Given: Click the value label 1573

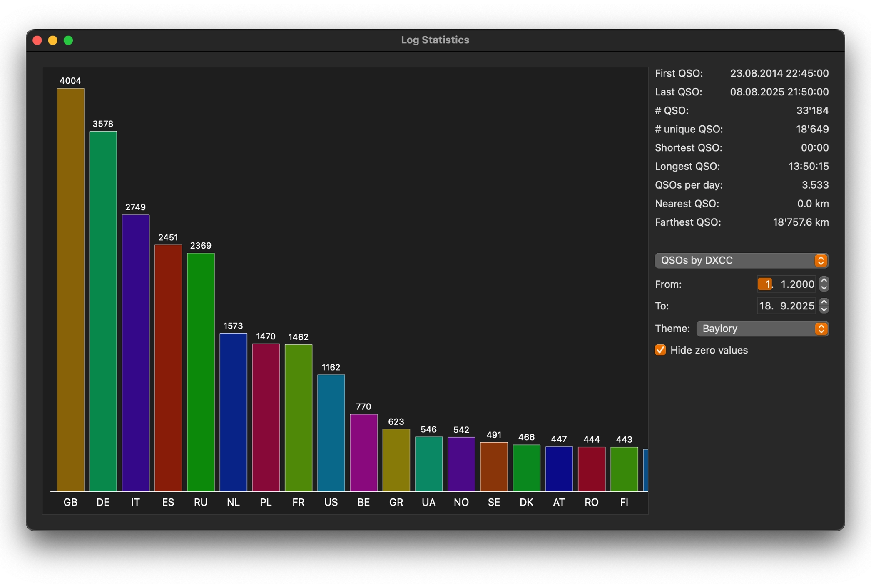Looking at the screenshot, I should [233, 326].
